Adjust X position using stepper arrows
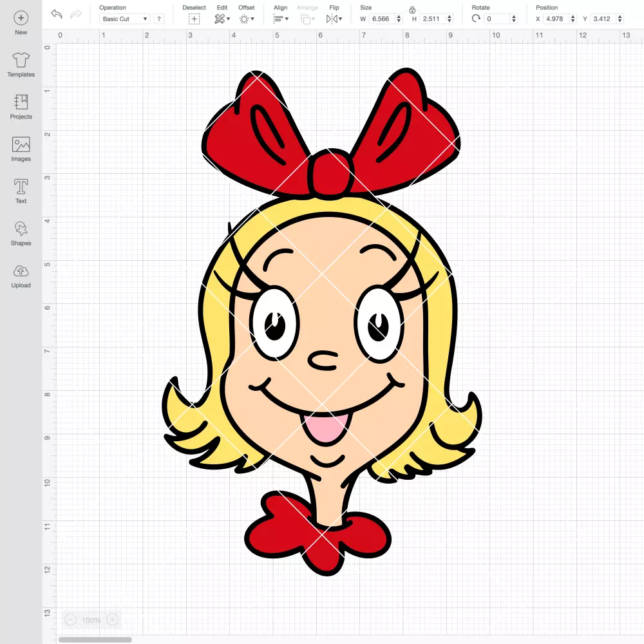Screen dimensions: 644x644 coord(573,19)
